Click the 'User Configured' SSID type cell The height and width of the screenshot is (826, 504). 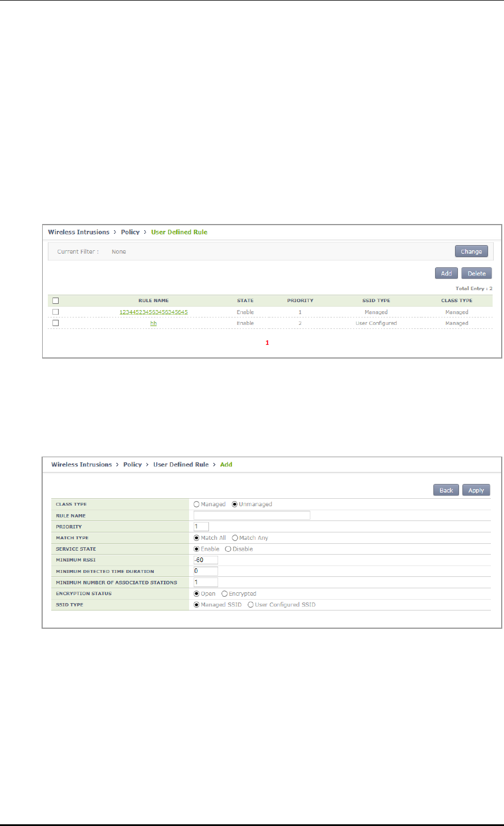(x=376, y=323)
